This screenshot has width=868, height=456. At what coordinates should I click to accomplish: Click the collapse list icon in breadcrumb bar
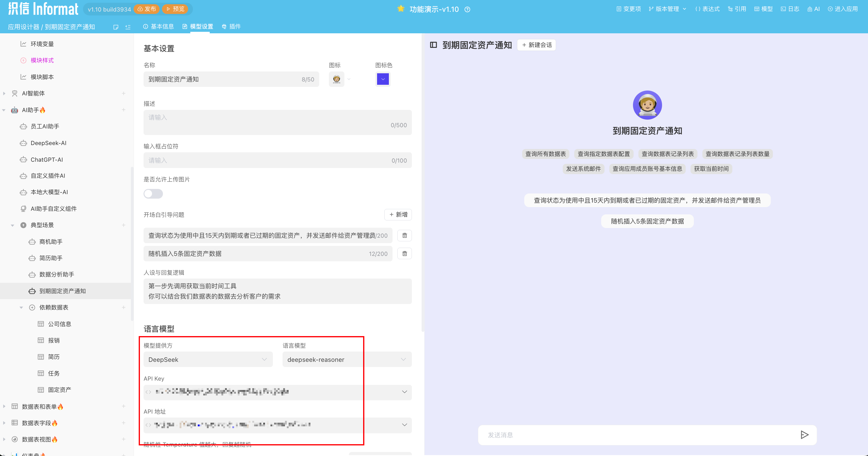click(x=128, y=27)
